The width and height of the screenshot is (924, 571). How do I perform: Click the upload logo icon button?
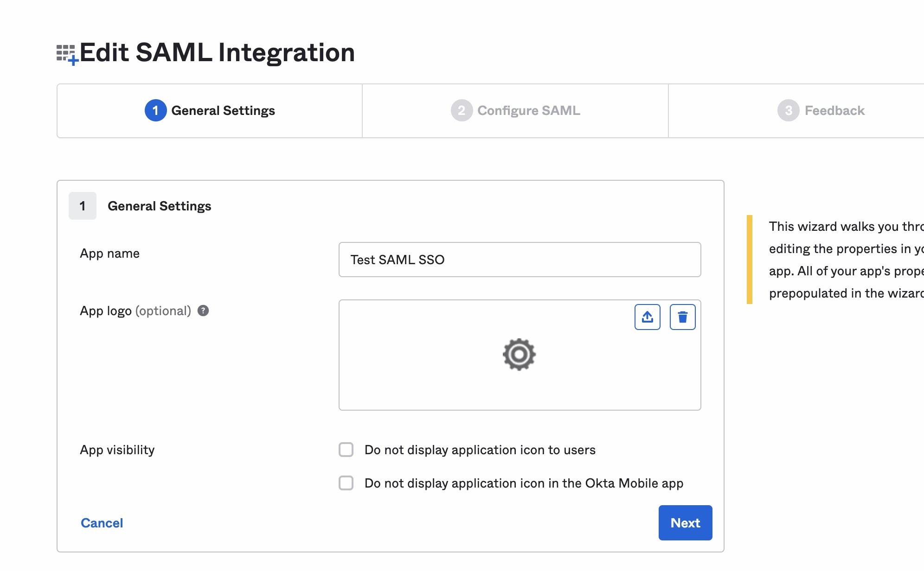(647, 317)
